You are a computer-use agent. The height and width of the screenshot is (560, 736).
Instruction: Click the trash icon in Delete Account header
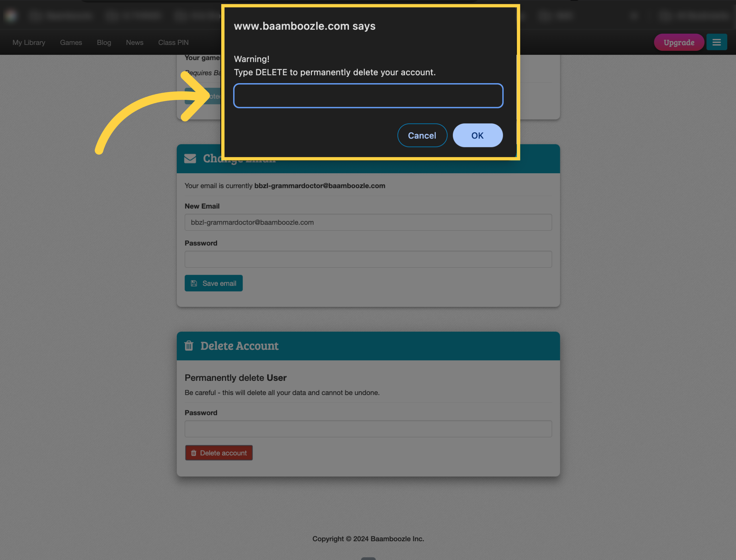click(x=189, y=346)
